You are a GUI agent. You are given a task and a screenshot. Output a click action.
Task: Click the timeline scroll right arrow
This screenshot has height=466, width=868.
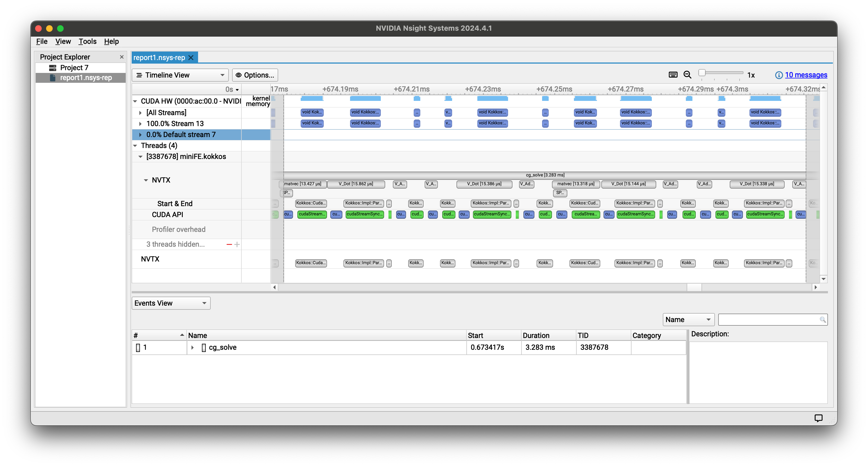[815, 287]
